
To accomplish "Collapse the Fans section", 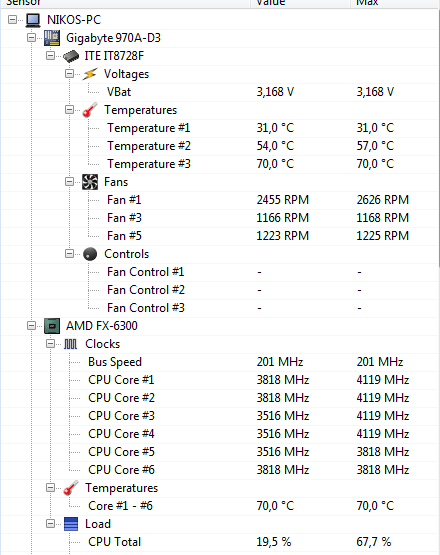I will pos(69,182).
